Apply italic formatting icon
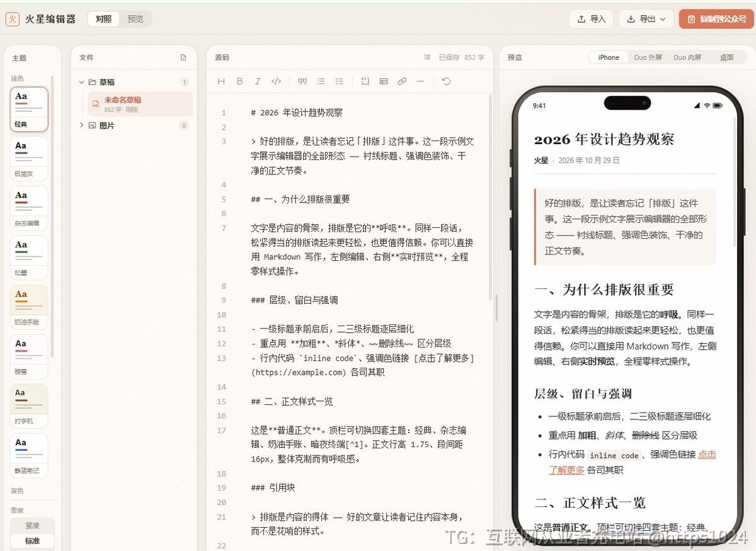The width and height of the screenshot is (756, 551). point(257,81)
